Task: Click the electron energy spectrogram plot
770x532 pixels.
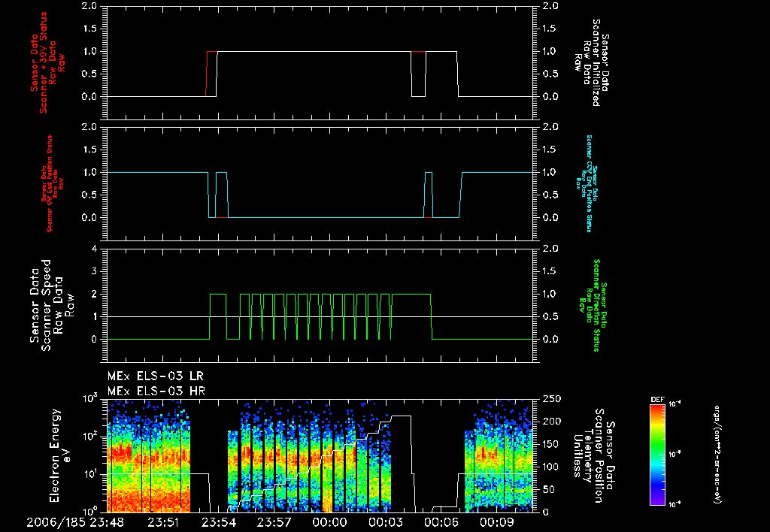Action: click(x=320, y=455)
